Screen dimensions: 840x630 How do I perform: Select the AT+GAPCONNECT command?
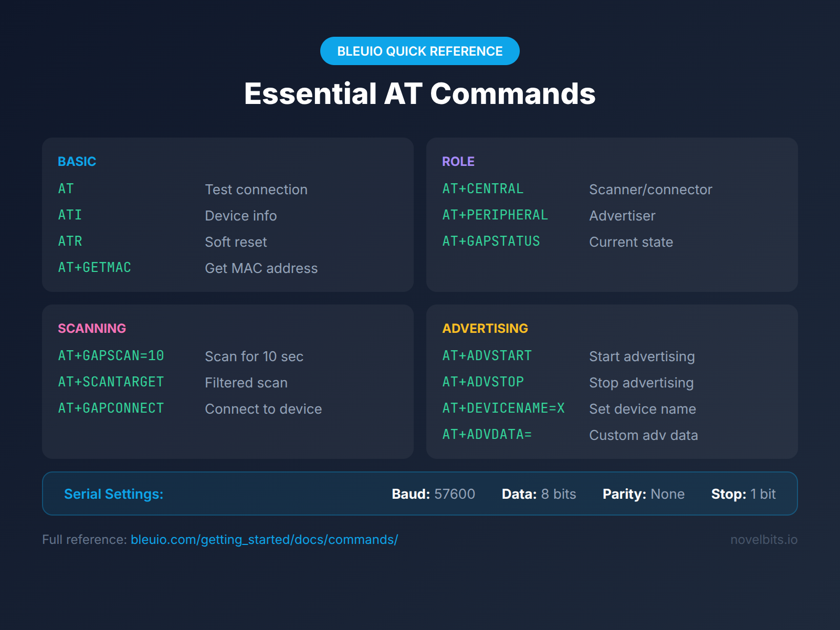coord(110,408)
